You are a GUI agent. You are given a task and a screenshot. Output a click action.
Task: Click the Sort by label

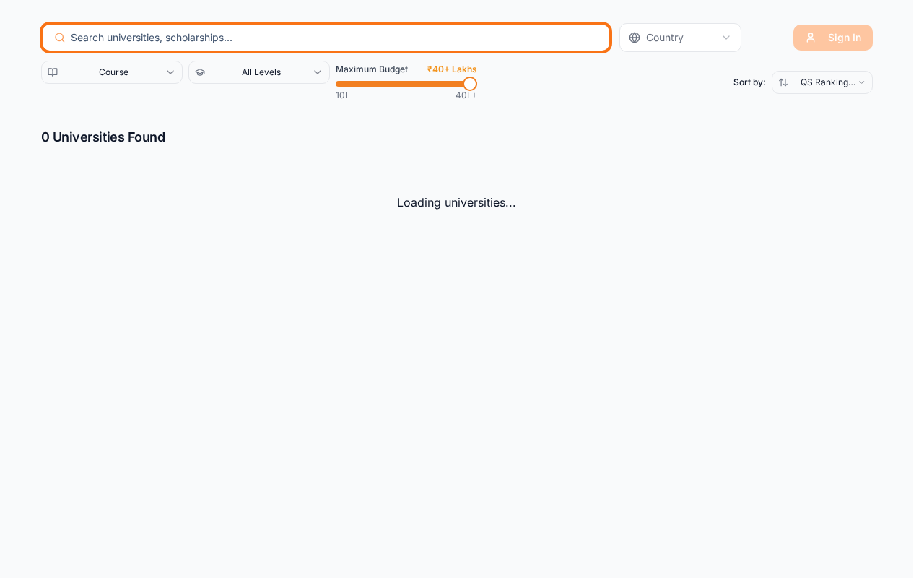[x=749, y=82]
